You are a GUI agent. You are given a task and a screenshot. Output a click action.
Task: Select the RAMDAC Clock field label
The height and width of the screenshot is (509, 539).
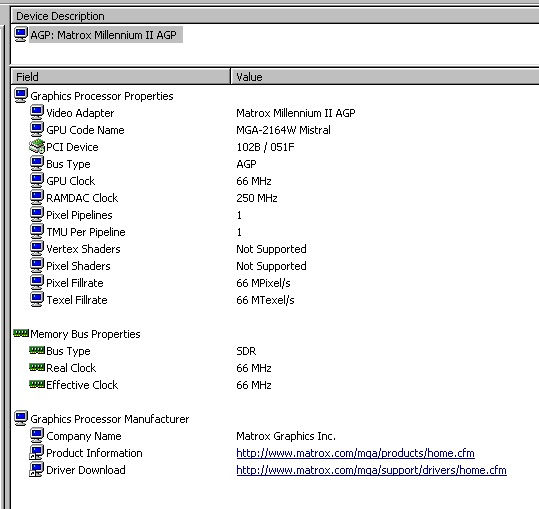82,198
